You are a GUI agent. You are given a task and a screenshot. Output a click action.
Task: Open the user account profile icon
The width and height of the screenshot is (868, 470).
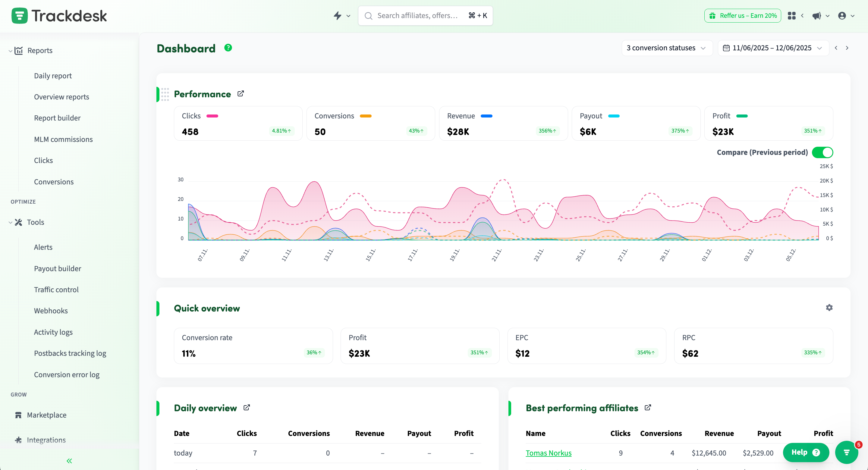pos(842,16)
